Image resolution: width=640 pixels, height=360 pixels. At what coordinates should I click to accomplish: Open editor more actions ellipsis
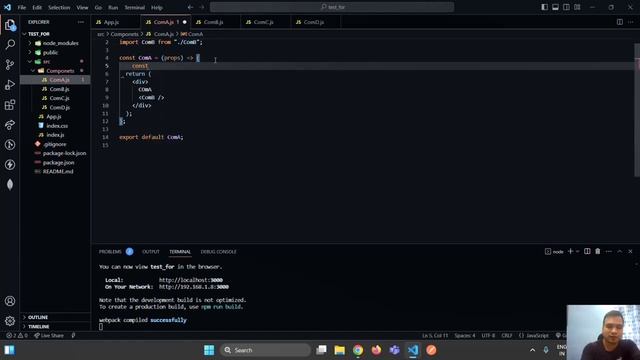[631, 22]
